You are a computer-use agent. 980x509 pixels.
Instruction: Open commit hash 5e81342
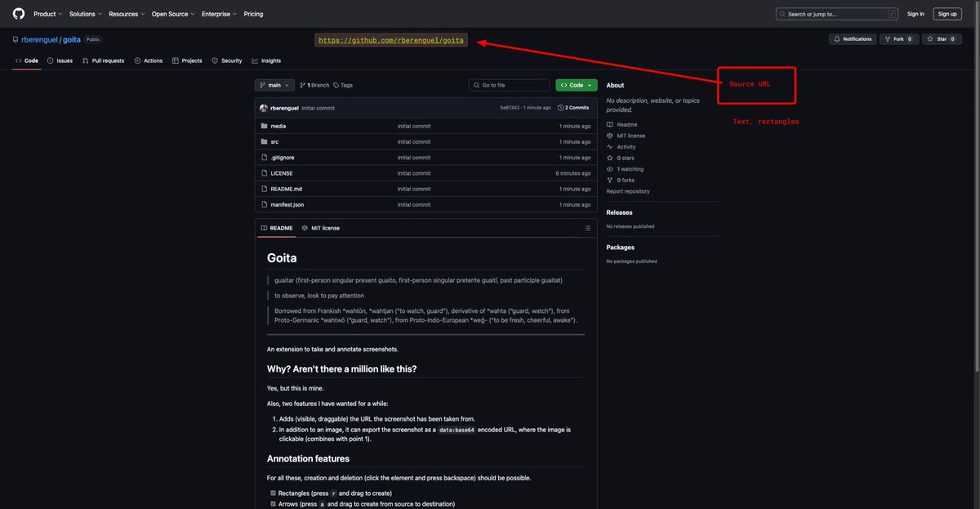510,108
